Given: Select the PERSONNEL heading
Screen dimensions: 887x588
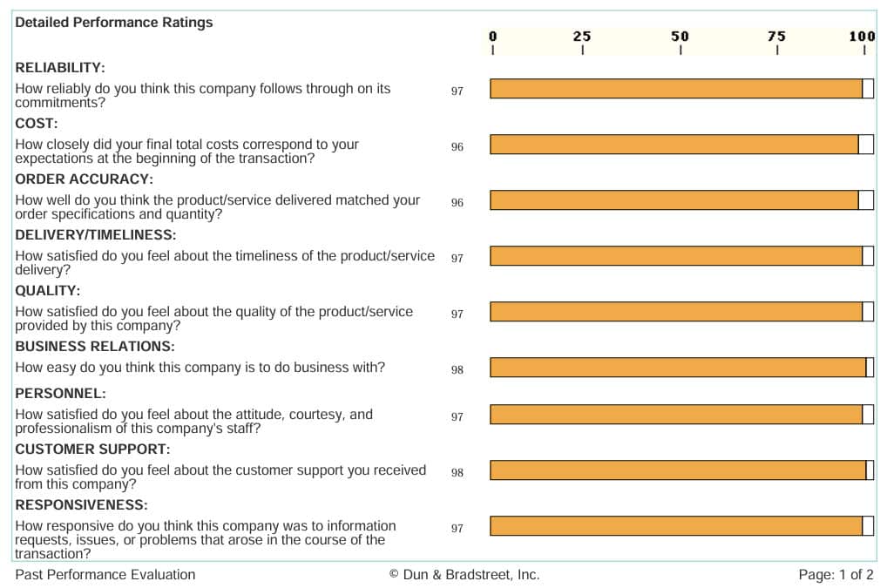Looking at the screenshot, I should [x=61, y=394].
